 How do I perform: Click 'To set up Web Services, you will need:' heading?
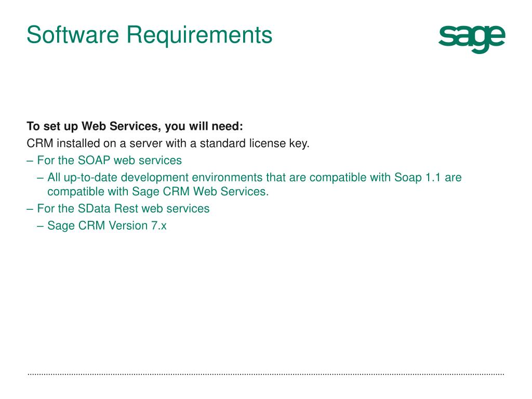click(135, 126)
